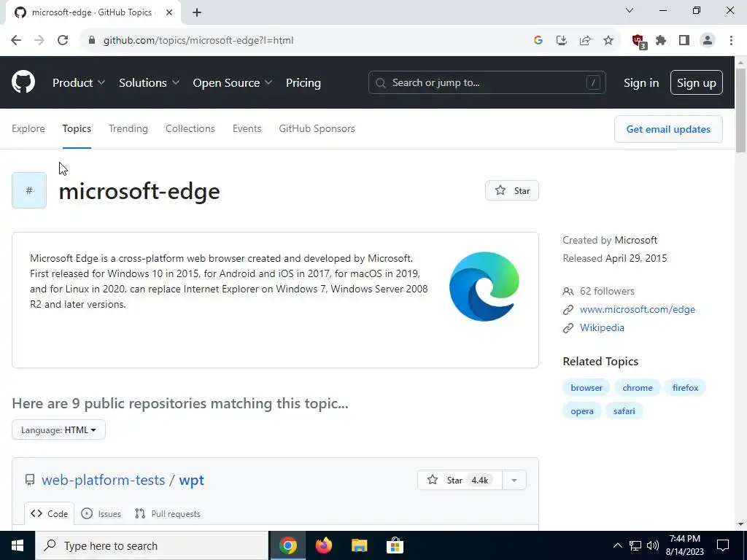This screenshot has width=747, height=560.
Task: Focus the Search or jump to field
Action: [x=487, y=83]
